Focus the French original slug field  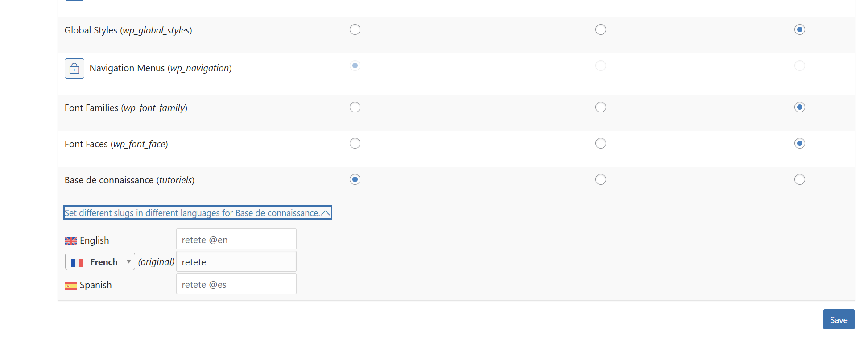[x=236, y=261]
